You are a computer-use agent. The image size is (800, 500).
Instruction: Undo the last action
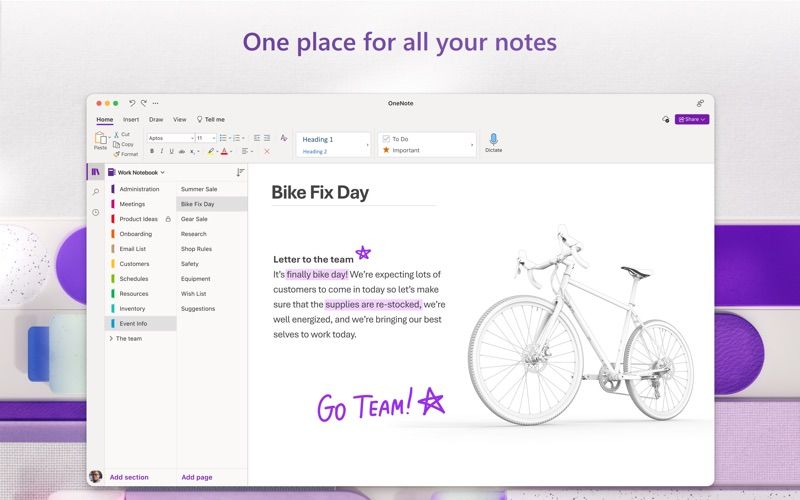(132, 103)
